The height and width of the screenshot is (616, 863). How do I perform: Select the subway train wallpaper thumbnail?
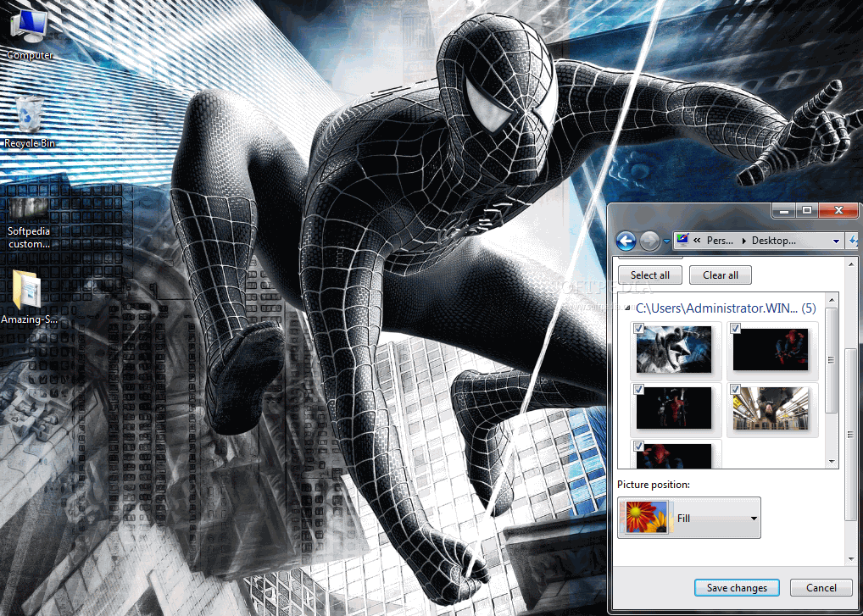[x=771, y=408]
